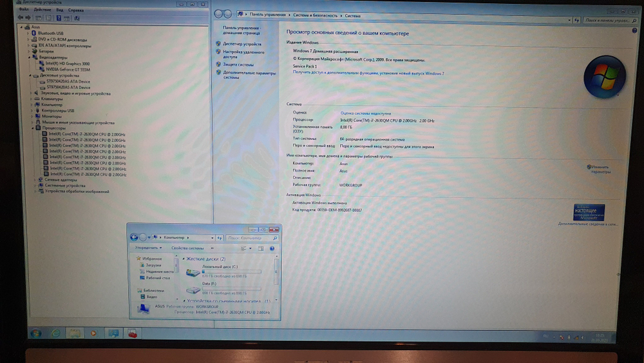
Task: Click blue Help icon in Device Manager toolbar
Action: [59, 18]
